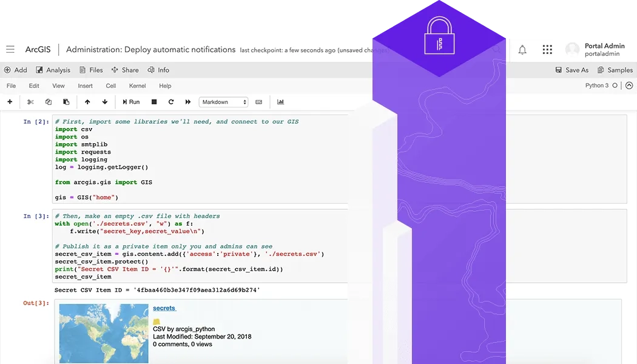The height and width of the screenshot is (364, 637).
Task: Click the last checkpoint status text
Action: click(x=314, y=50)
